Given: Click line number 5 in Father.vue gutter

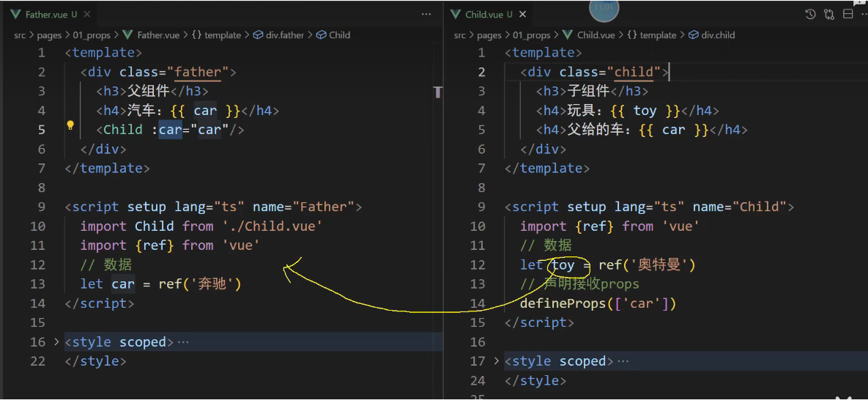Looking at the screenshot, I should [42, 130].
